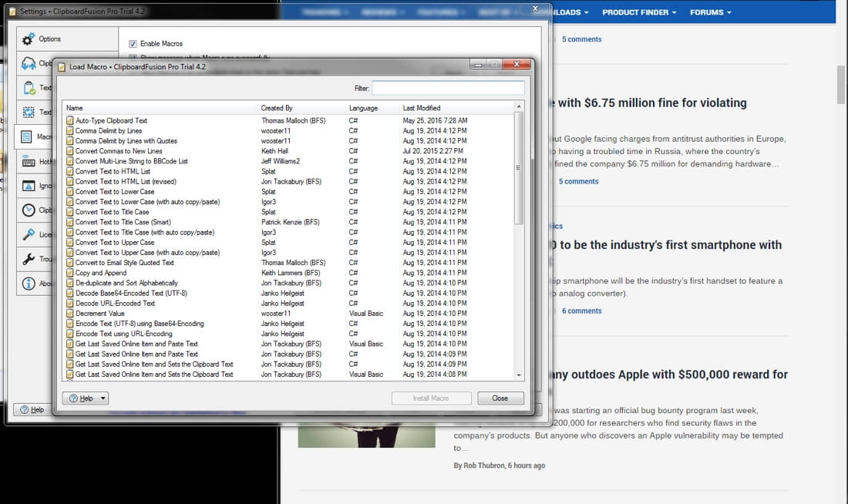Click the 'Keith Hall' author cell
The image size is (848, 504).
pyautogui.click(x=274, y=151)
